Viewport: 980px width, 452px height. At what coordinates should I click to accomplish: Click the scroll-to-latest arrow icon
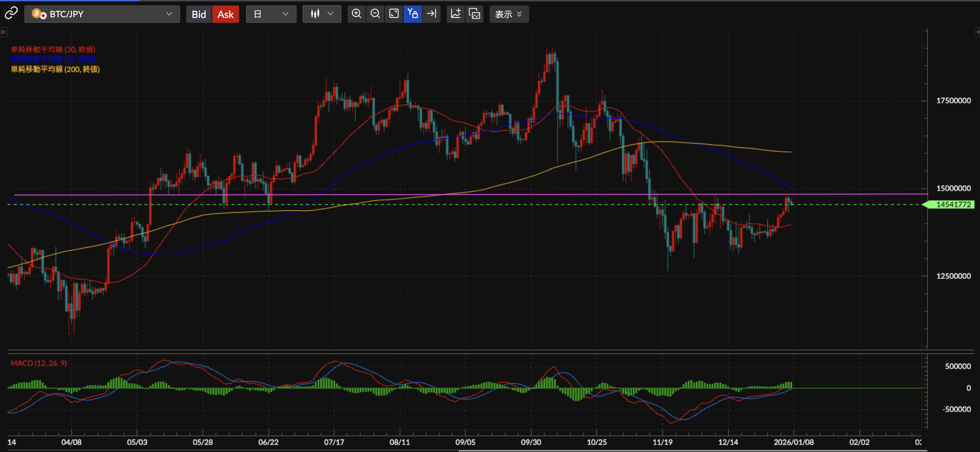tap(431, 14)
